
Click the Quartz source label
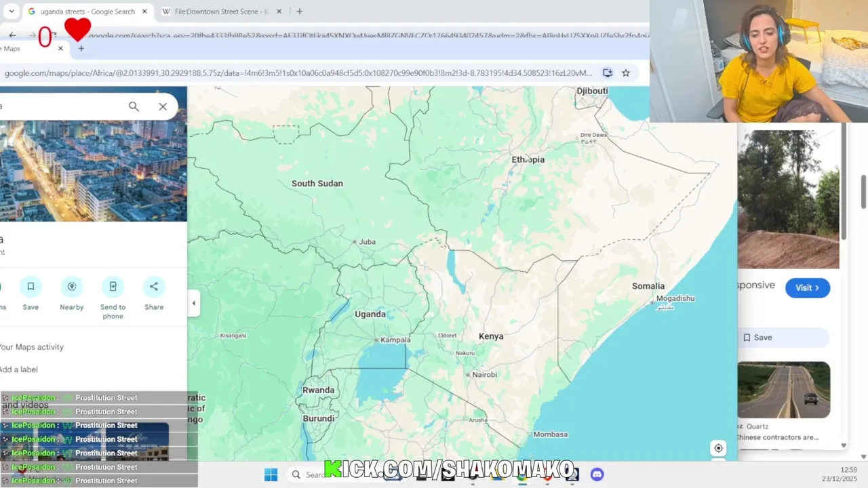pos(757,426)
